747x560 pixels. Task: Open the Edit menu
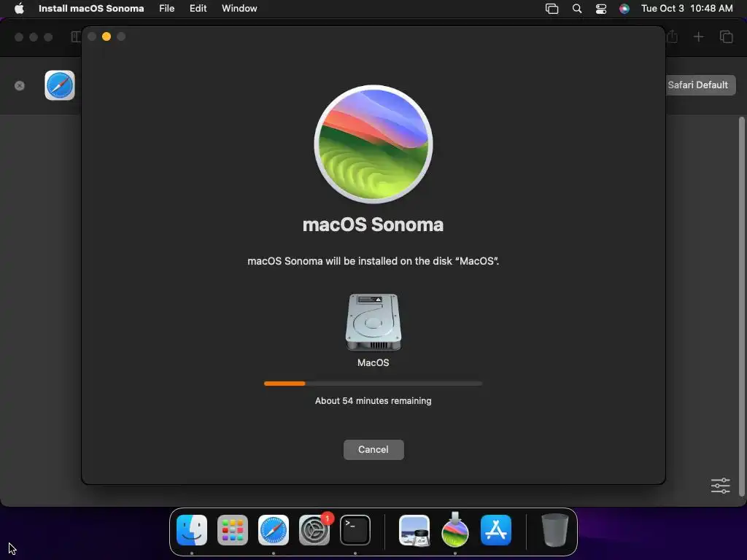tap(198, 9)
